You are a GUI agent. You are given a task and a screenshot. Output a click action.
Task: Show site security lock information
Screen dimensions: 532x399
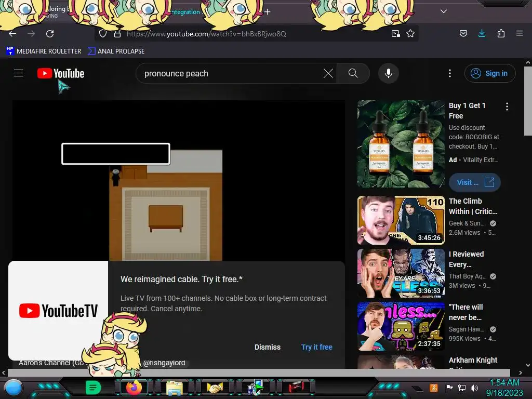click(117, 34)
